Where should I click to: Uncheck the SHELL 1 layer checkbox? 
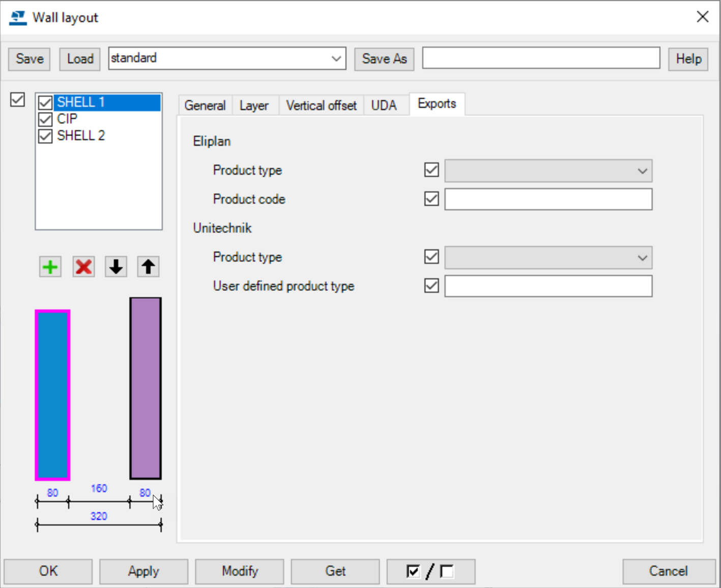(45, 103)
